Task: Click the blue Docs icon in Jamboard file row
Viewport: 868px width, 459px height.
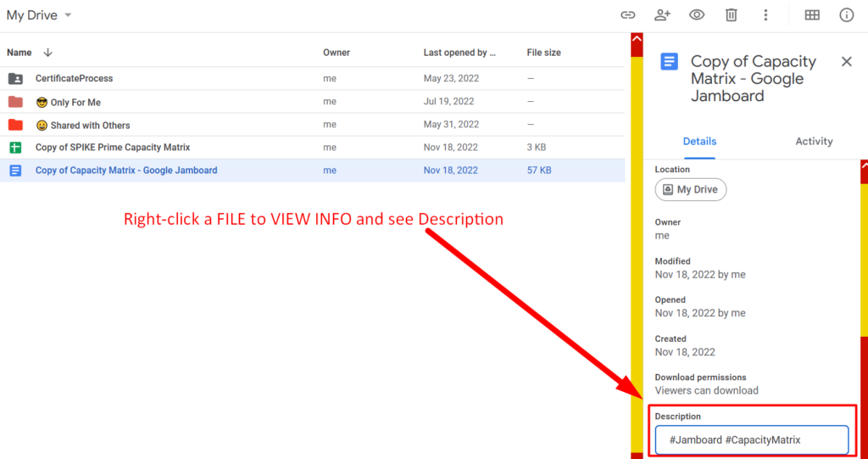Action: [x=15, y=171]
